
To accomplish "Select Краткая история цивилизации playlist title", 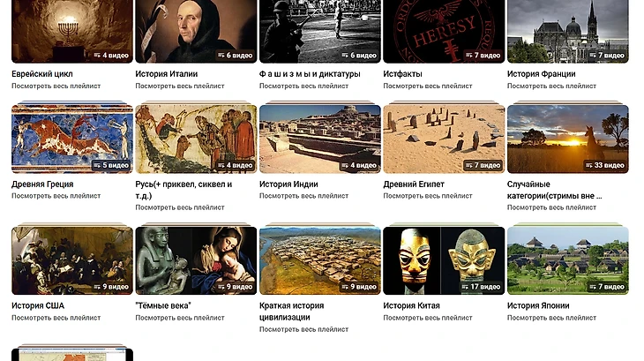I will pos(292,312).
